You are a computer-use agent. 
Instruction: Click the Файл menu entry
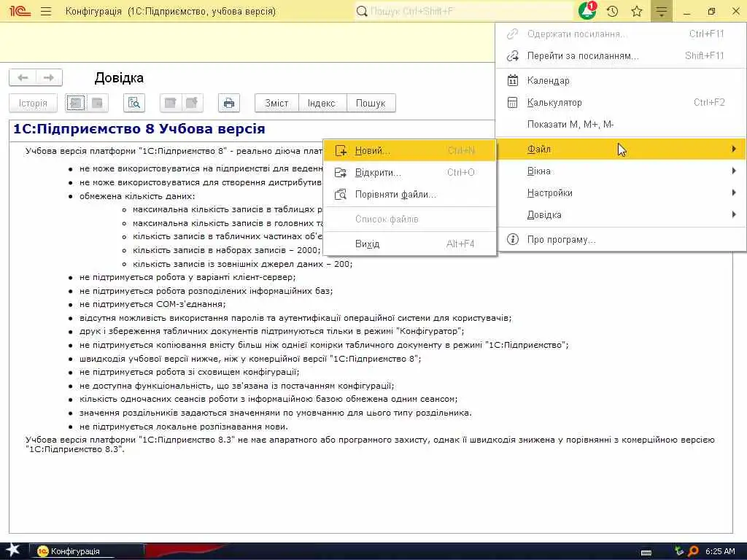(x=621, y=149)
